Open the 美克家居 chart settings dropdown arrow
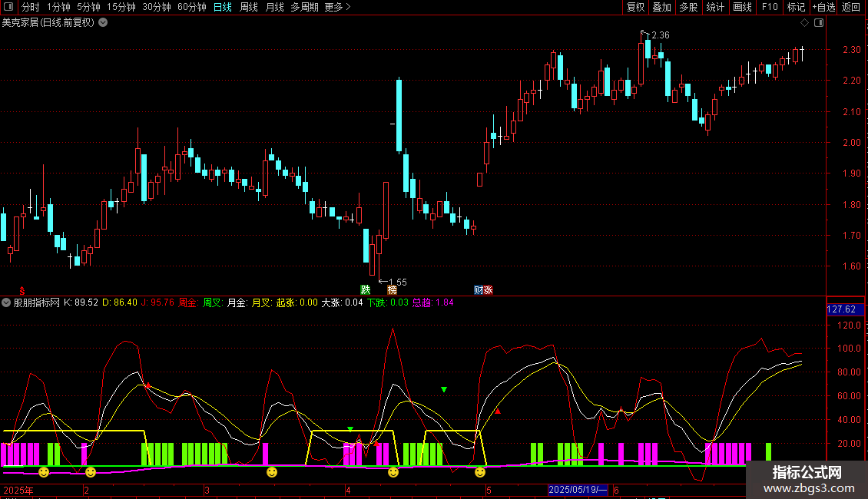The height and width of the screenshot is (499, 868). point(103,23)
